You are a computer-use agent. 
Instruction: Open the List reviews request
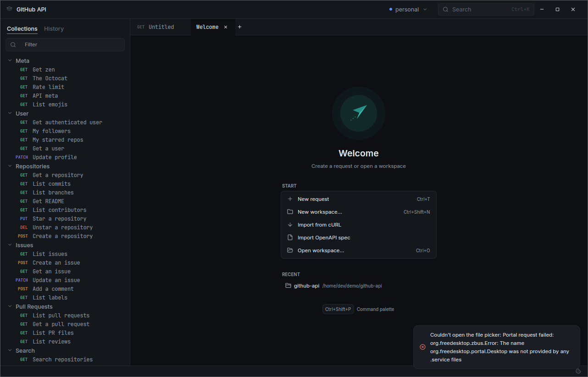pyautogui.click(x=65, y=342)
